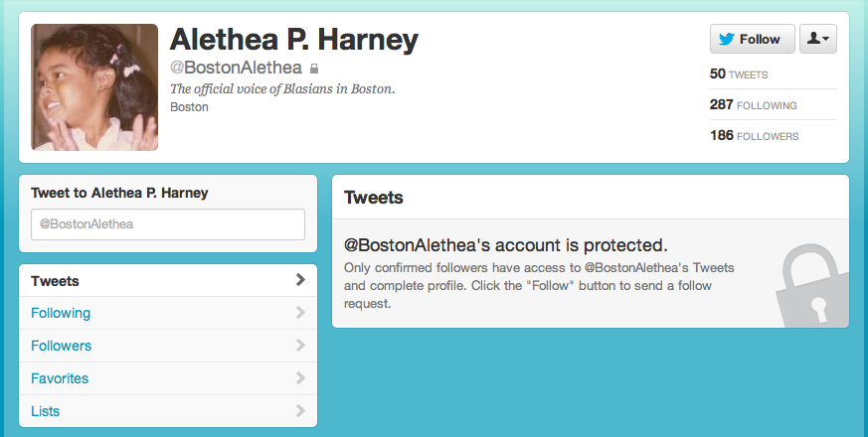This screenshot has width=868, height=437.
Task: Click the chevron arrow next to Following
Action: (300, 313)
